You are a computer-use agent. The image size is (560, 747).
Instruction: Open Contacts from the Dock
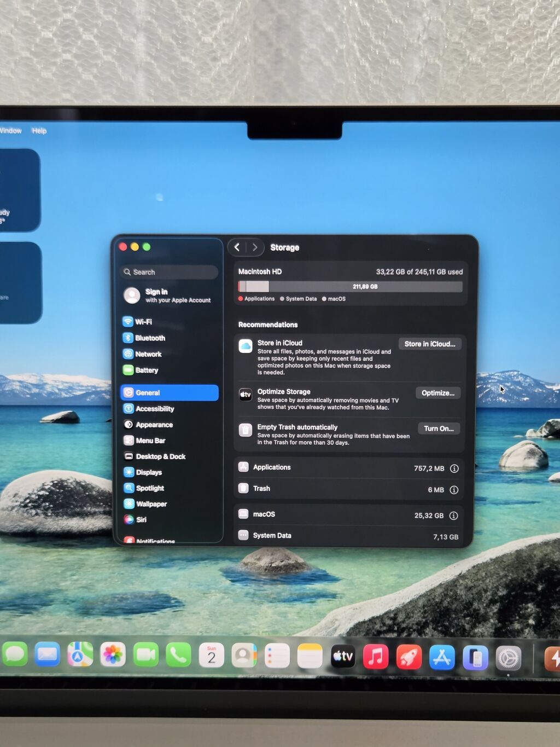click(x=244, y=655)
